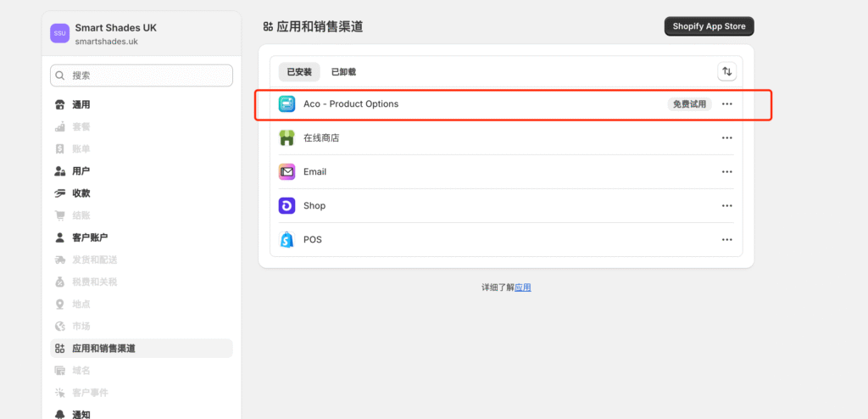Click the Smart Shades UK store name
This screenshot has height=419, width=868.
(115, 28)
